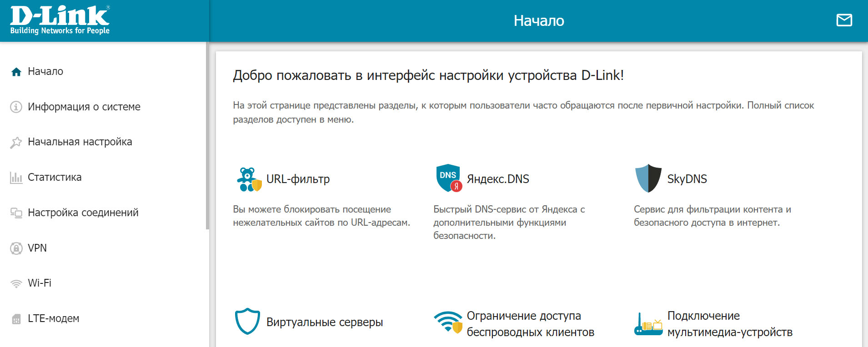The width and height of the screenshot is (868, 347).
Task: Click the info icon for Информация о системе
Action: pyautogui.click(x=16, y=107)
